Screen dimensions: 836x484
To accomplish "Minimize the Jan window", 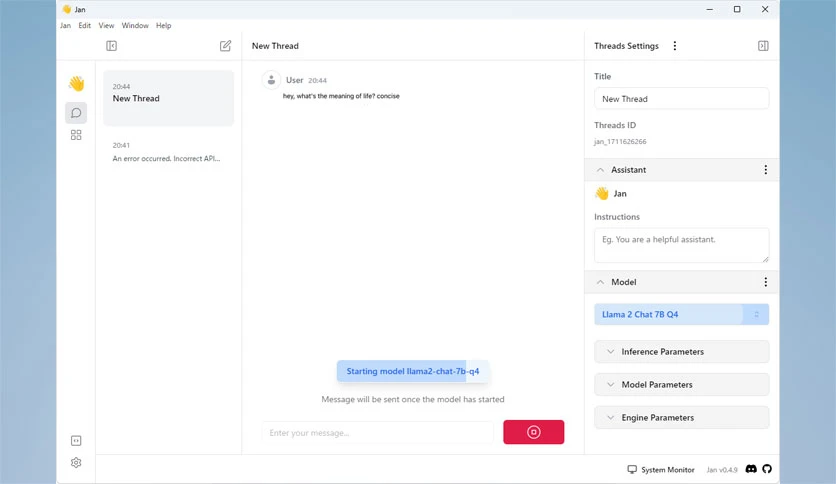I will pyautogui.click(x=710, y=9).
